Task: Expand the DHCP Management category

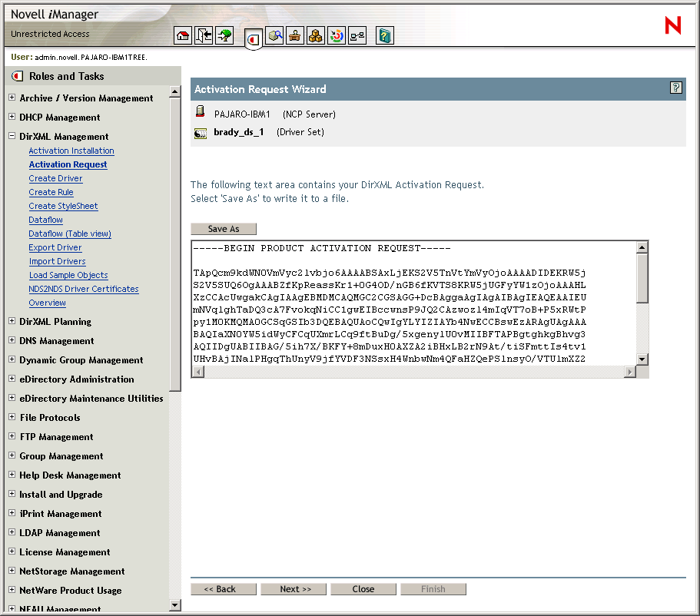Action: point(12,117)
